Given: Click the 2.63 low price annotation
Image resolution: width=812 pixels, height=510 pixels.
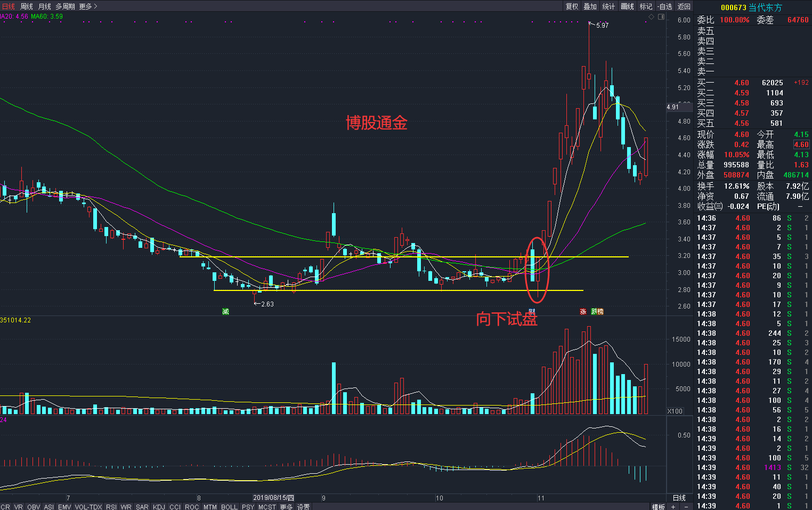Looking at the screenshot, I should pos(267,304).
